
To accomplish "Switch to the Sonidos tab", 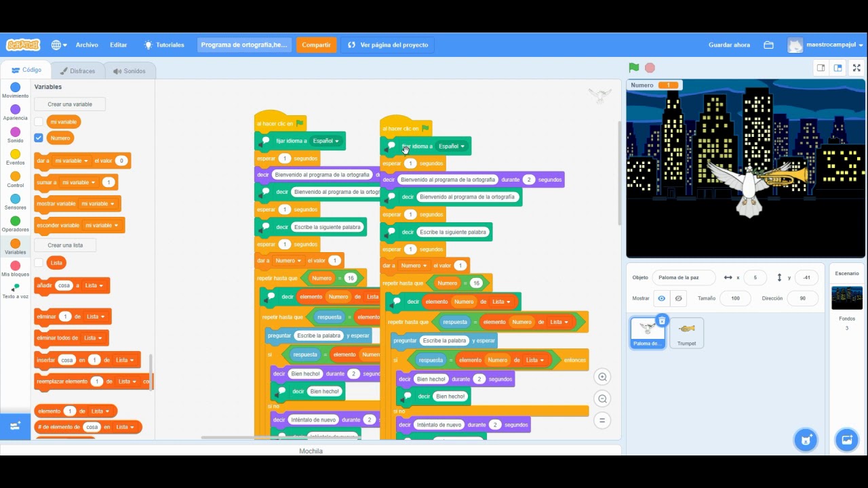I will point(130,70).
